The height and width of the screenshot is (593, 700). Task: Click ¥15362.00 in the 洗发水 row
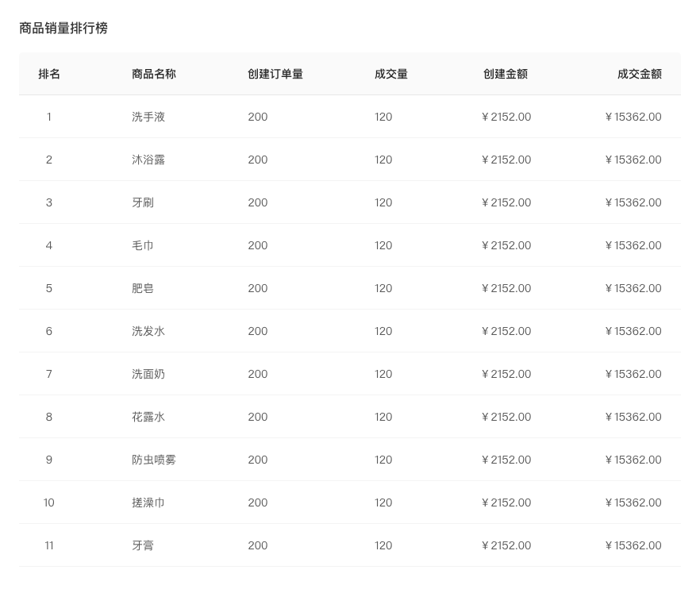[633, 331]
